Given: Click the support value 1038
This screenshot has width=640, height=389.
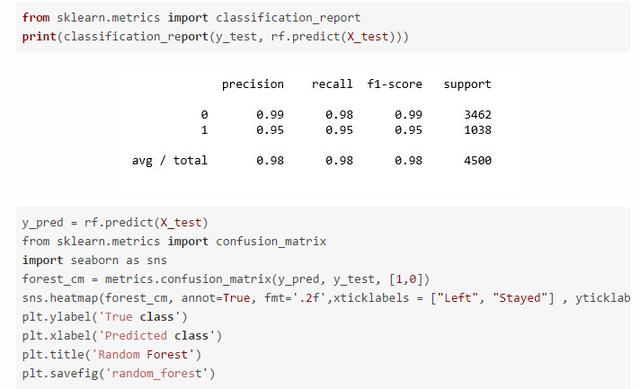Looking at the screenshot, I should [478, 130].
